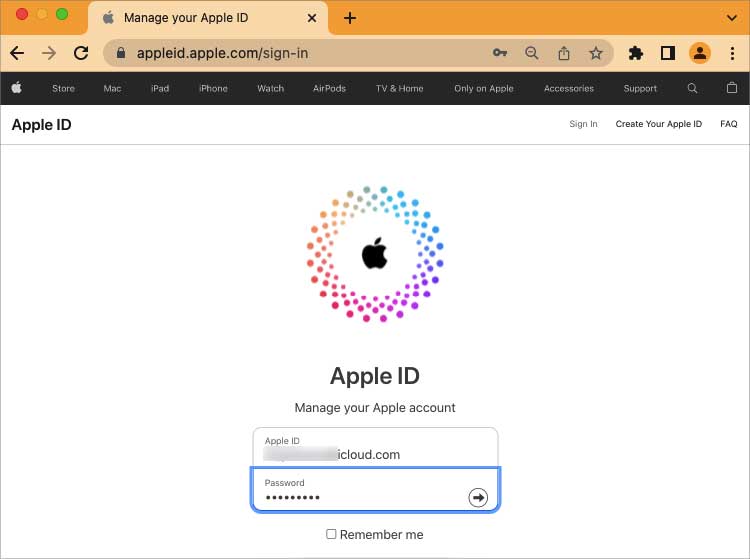View site info via the padlock icon
This screenshot has height=559, width=750.
[121, 53]
